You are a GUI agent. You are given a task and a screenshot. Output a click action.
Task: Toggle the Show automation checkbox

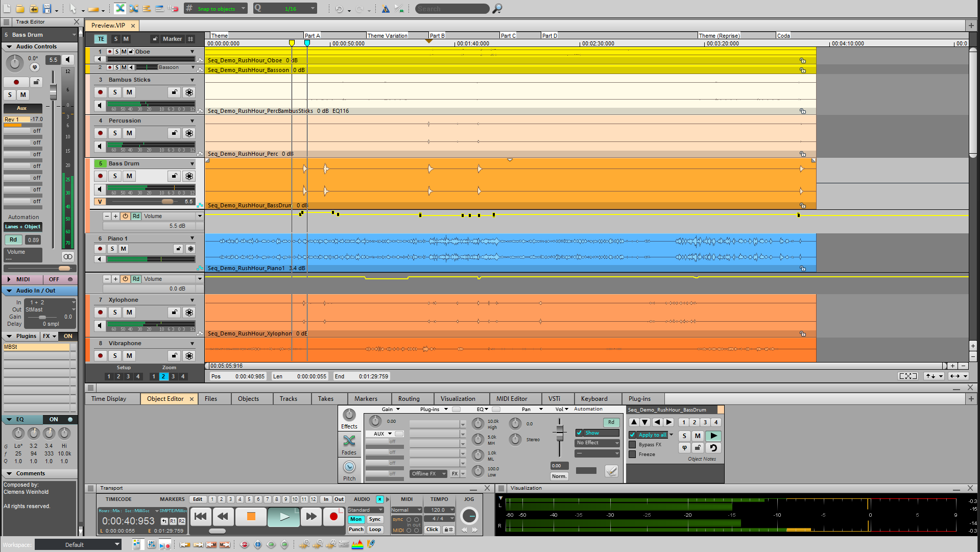(x=579, y=433)
